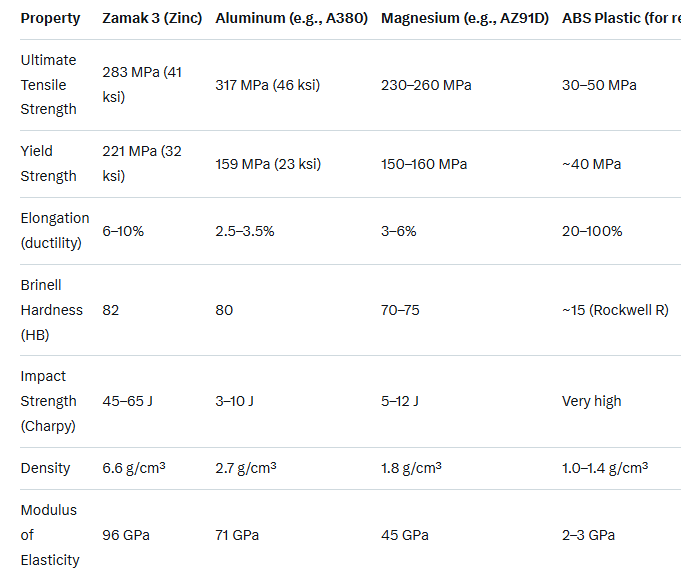Select the 20–100% elongation value
This screenshot has height=576, width=681.
[592, 231]
